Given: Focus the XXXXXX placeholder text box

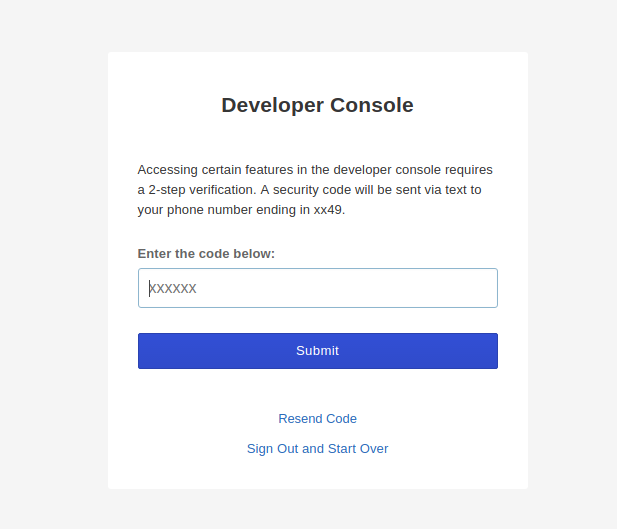Looking at the screenshot, I should point(317,288).
